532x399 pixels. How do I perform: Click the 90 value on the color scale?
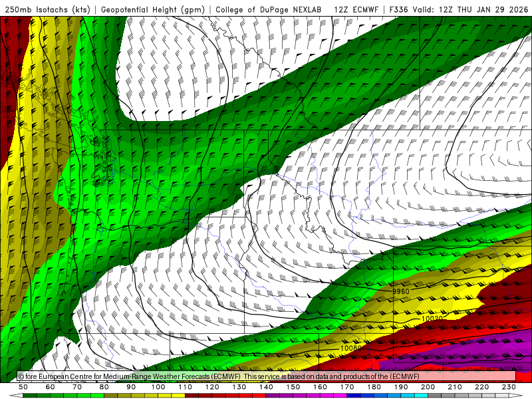(131, 387)
